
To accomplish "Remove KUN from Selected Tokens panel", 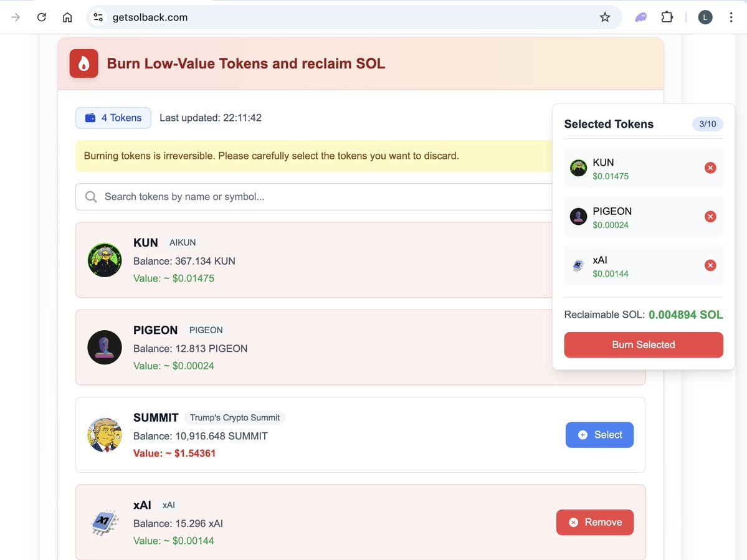I will [710, 168].
